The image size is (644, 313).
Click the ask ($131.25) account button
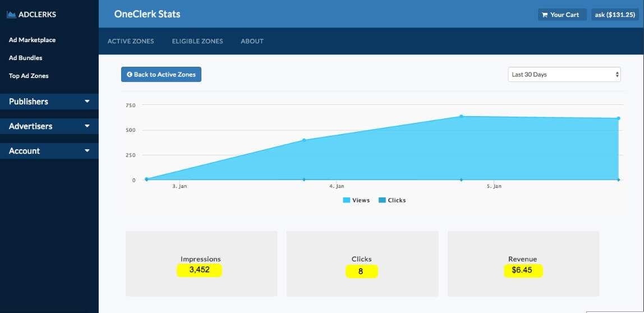click(615, 15)
